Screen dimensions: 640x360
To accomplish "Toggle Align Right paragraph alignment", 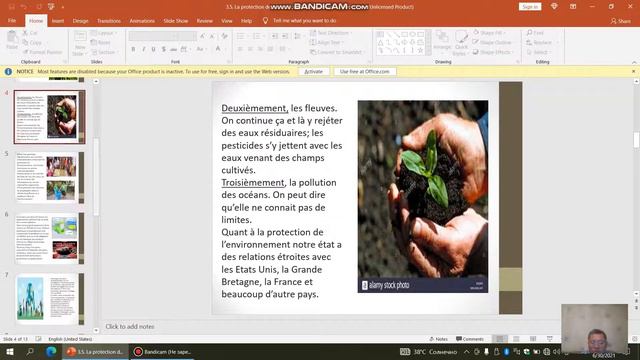I will (x=260, y=49).
